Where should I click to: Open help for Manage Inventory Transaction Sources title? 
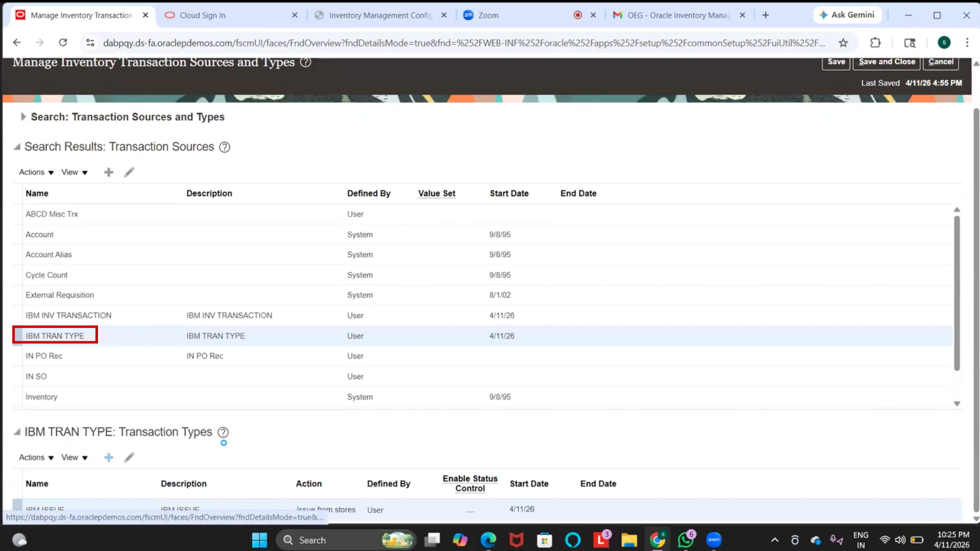click(x=305, y=62)
